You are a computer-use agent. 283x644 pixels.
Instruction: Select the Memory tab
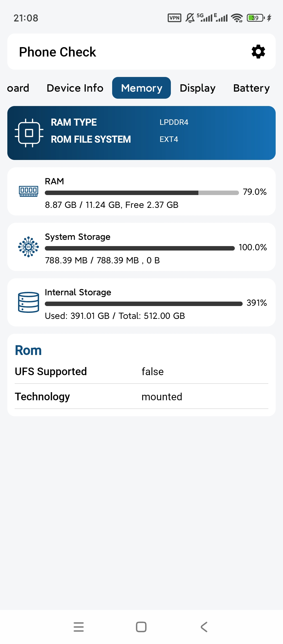[x=141, y=88]
